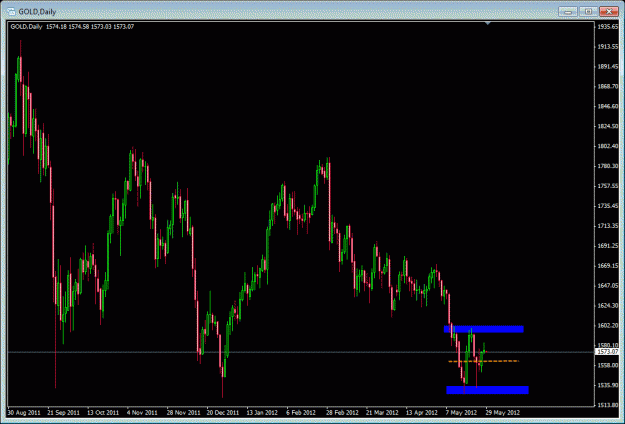The height and width of the screenshot is (424, 625).
Task: Click the 13 Apr 2012 date label
Action: point(422,412)
